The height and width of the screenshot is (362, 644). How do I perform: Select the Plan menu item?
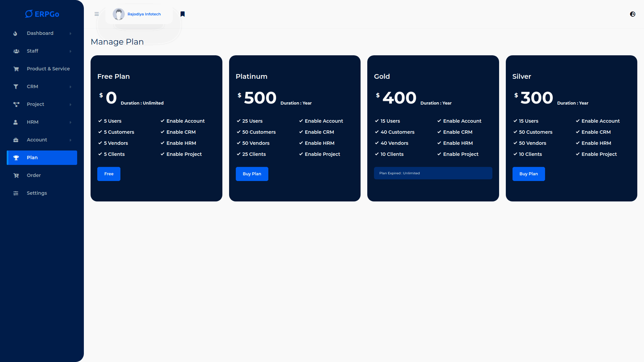[x=42, y=157]
